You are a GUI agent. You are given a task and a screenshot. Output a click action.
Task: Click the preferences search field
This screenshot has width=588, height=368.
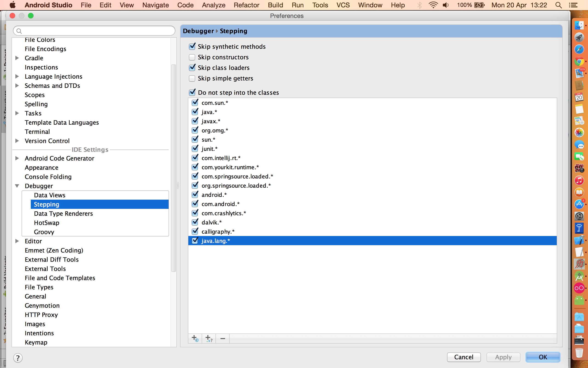pos(94,31)
